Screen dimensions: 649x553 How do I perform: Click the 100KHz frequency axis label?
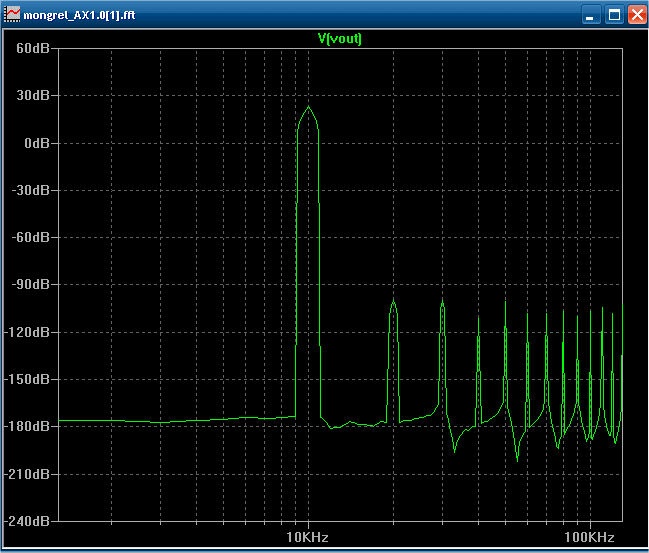tap(589, 537)
